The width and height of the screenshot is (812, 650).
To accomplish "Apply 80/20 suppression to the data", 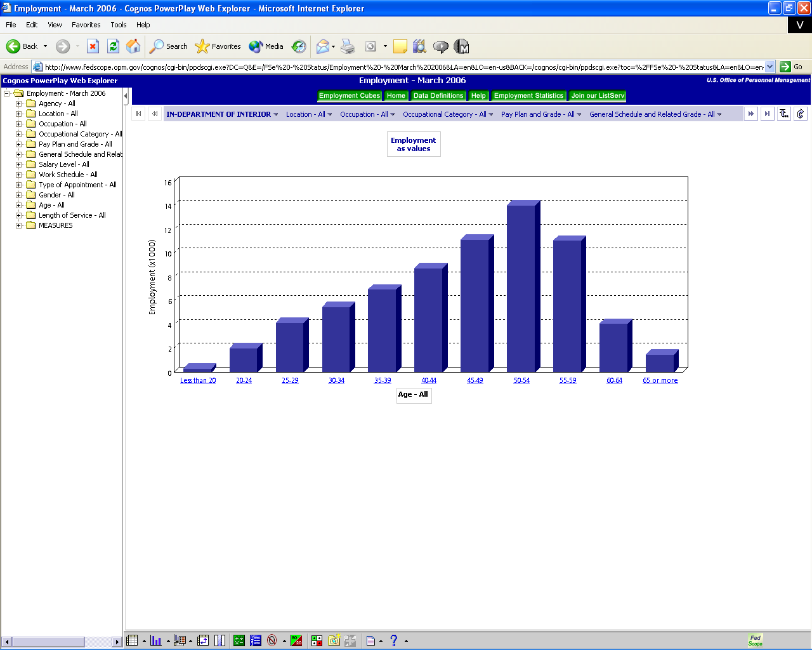I will coord(298,640).
